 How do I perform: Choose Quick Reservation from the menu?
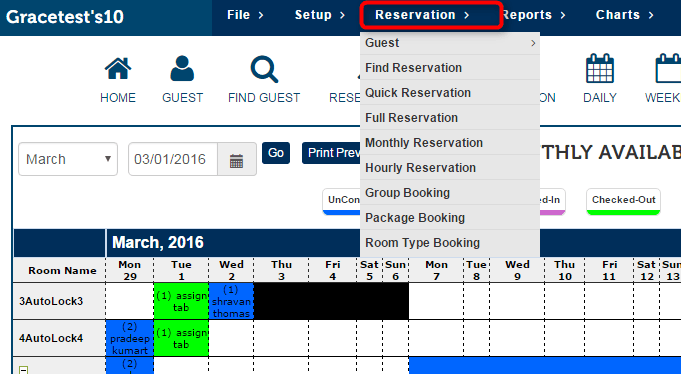tap(450, 93)
